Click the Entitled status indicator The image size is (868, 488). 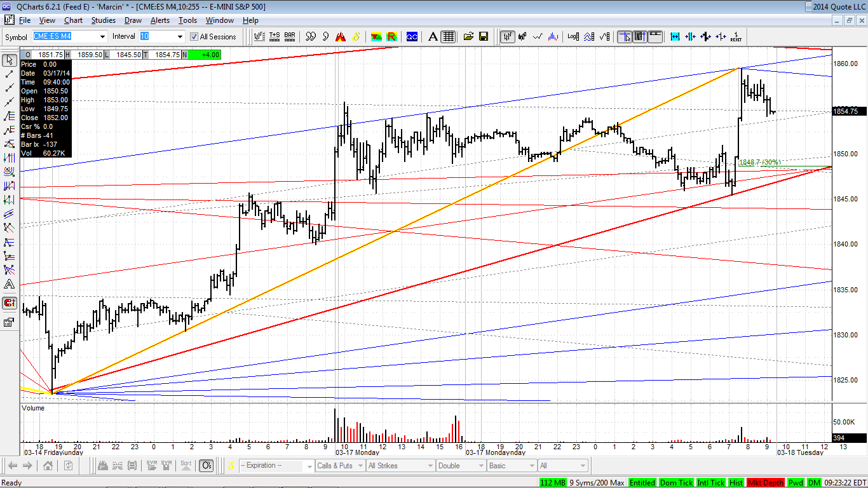[x=642, y=483]
